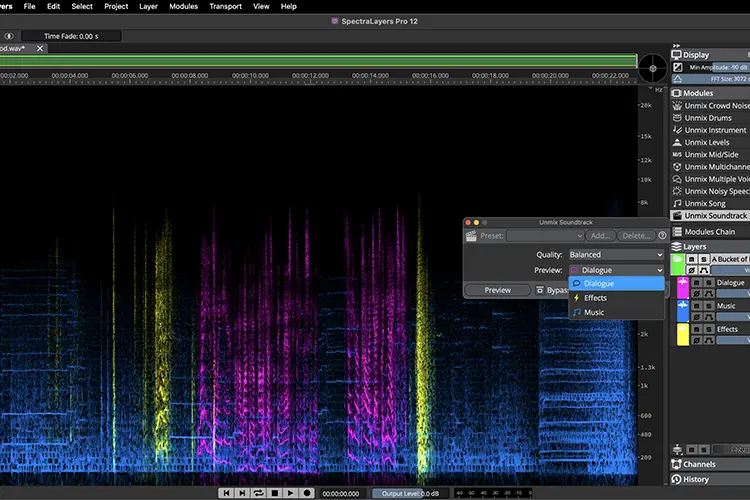Viewport: 750px width, 500px height.
Task: Choose Music in the Preview list
Action: [x=617, y=312]
